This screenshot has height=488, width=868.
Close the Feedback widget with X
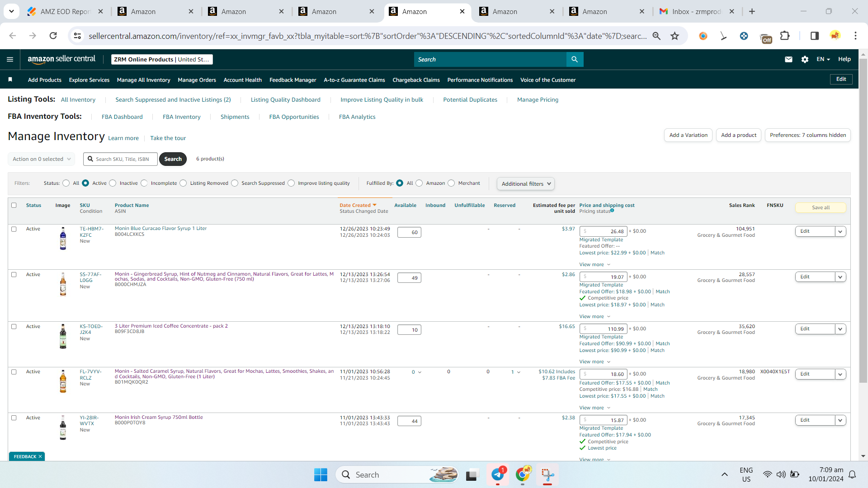(40, 456)
